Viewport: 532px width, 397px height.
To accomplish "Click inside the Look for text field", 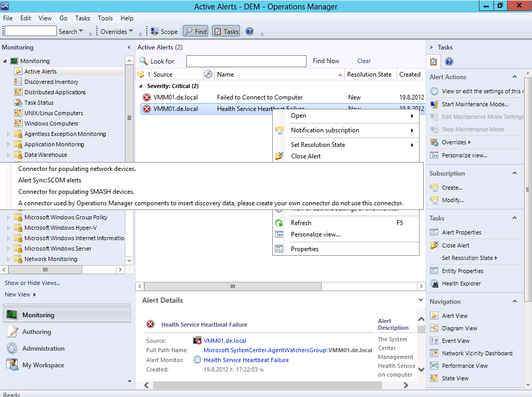I will tap(246, 61).
